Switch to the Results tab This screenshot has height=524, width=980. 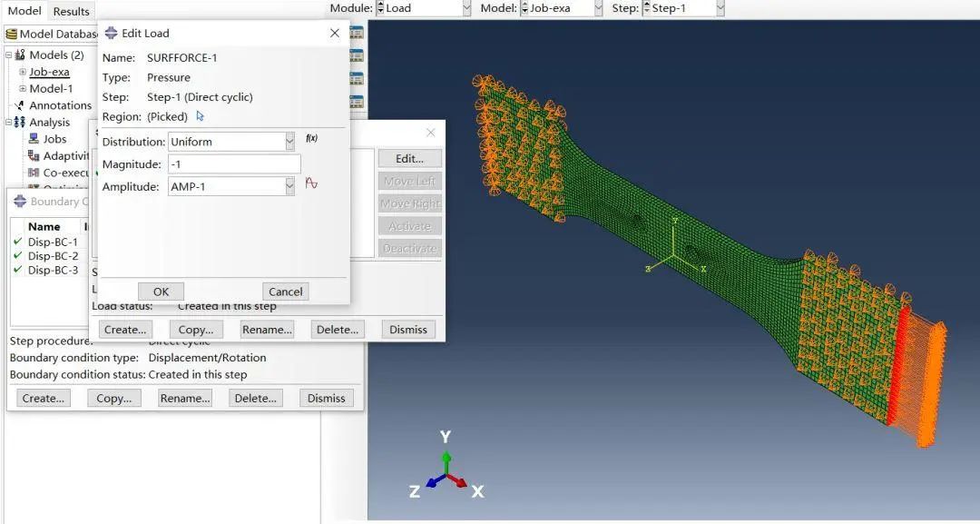coord(72,11)
